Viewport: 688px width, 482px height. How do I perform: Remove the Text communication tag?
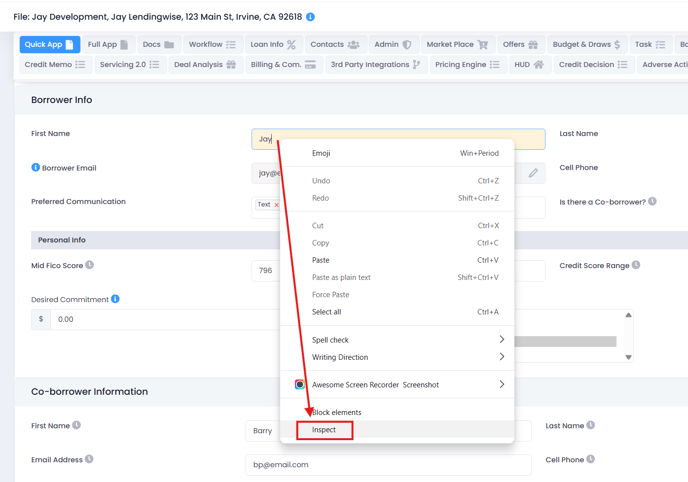(x=276, y=205)
